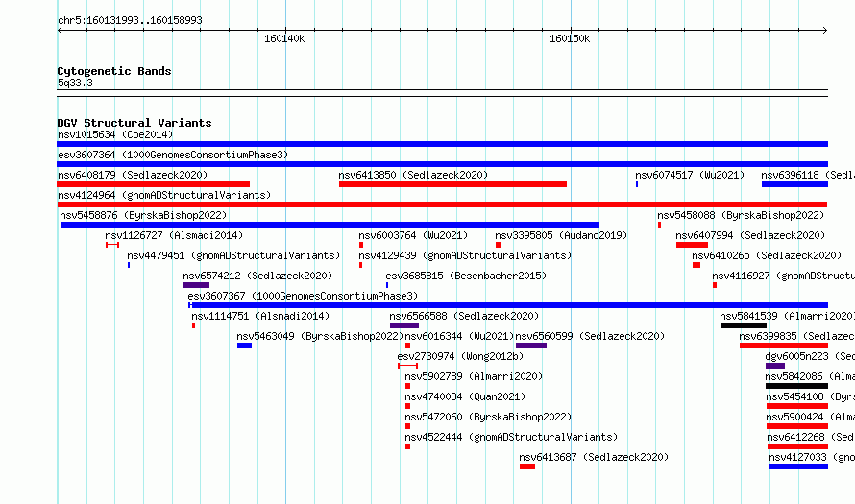The height and width of the screenshot is (504, 855).
Task: Open nsv6074517 (Wu2021) variant label
Action: click(x=690, y=175)
